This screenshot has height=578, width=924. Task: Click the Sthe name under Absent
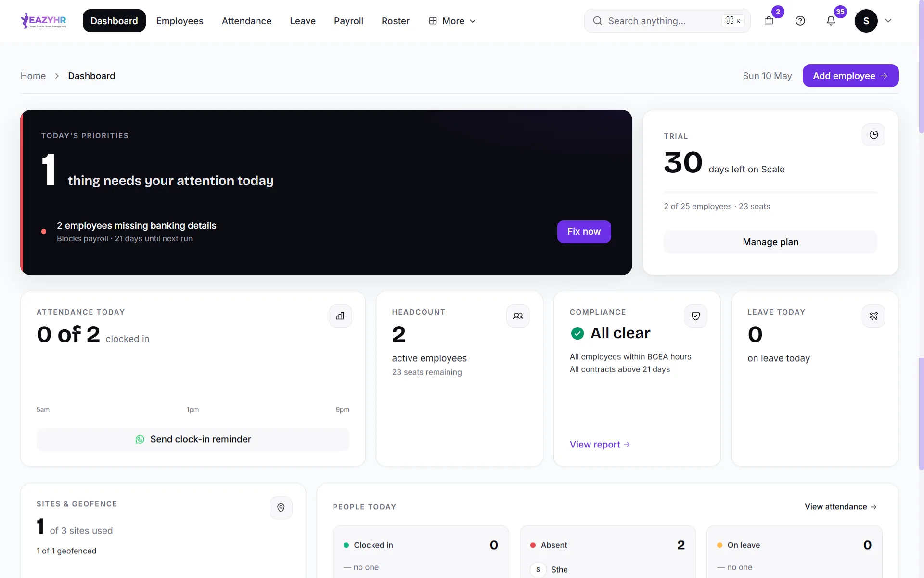click(x=559, y=570)
